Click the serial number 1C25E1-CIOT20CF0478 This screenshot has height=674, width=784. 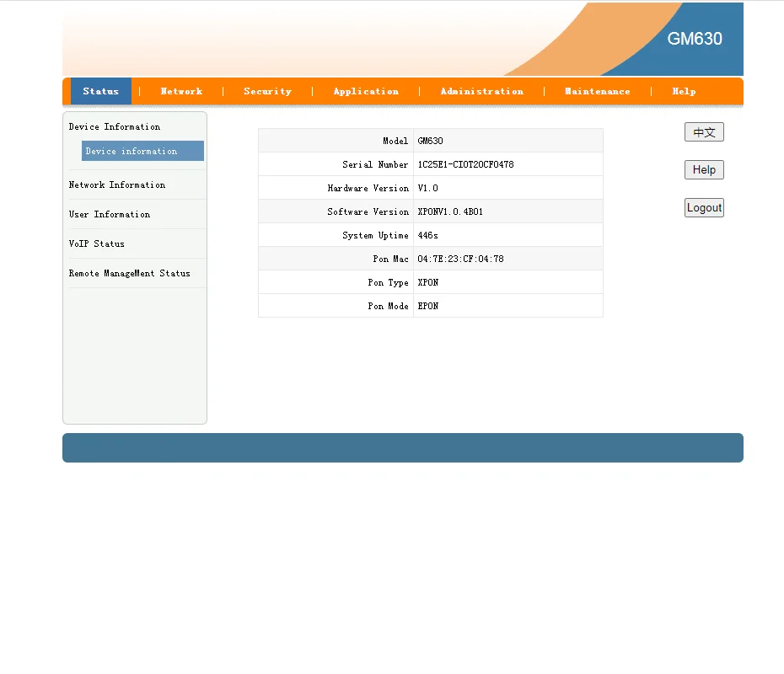pyautogui.click(x=465, y=164)
